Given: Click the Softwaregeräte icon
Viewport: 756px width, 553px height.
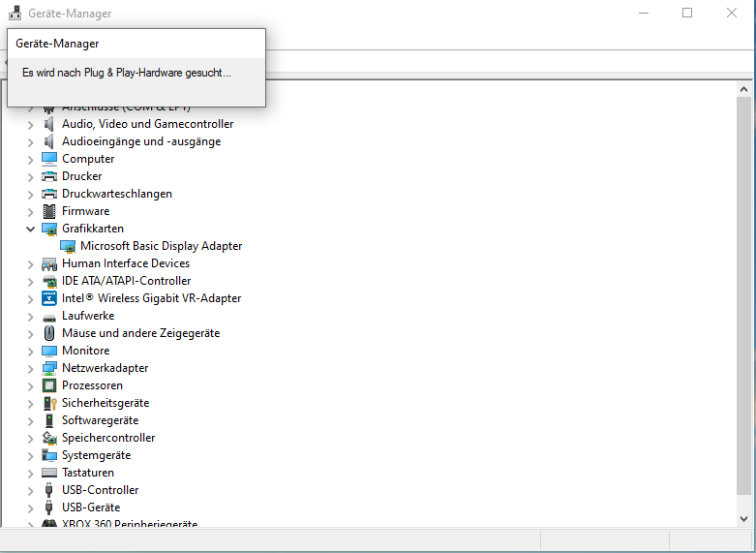Looking at the screenshot, I should click(x=49, y=420).
